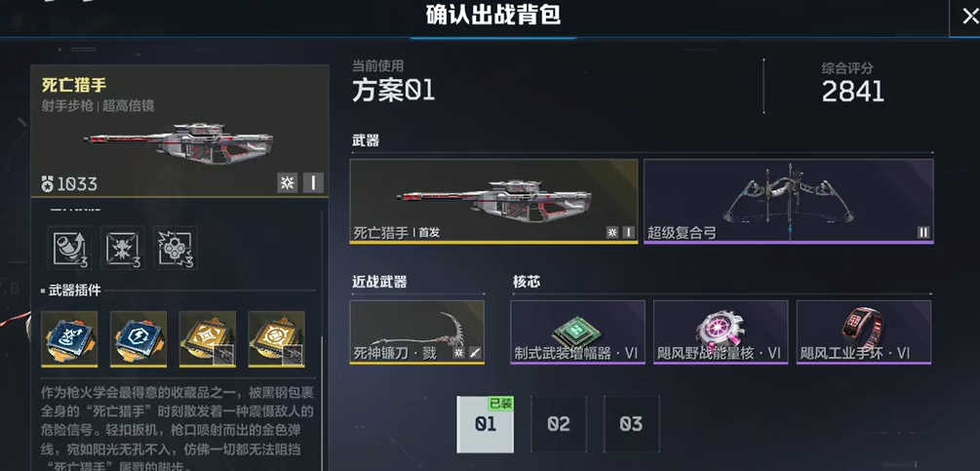The height and width of the screenshot is (471, 980).
Task: Select the 飓风野战能量核·VI core
Action: (x=721, y=333)
